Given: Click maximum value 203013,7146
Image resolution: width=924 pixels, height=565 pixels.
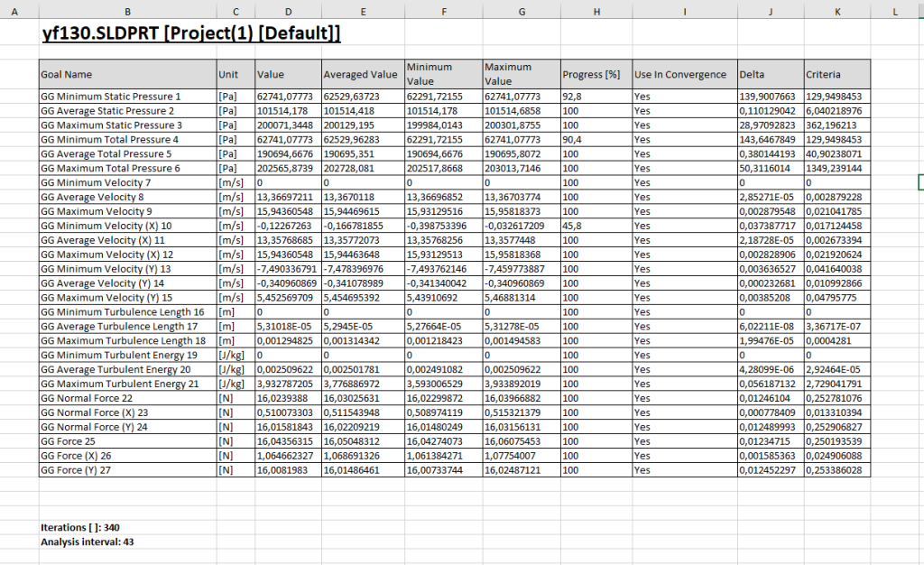Looking at the screenshot, I should click(x=522, y=169).
